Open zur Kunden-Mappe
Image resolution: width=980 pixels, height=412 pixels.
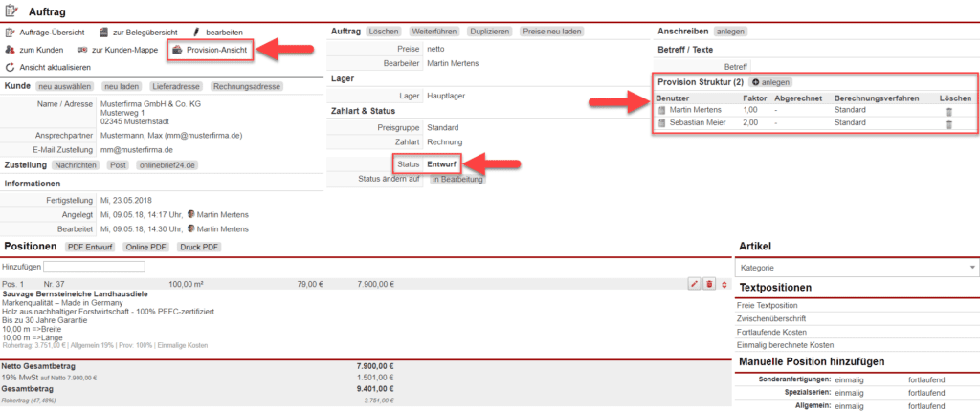117,50
